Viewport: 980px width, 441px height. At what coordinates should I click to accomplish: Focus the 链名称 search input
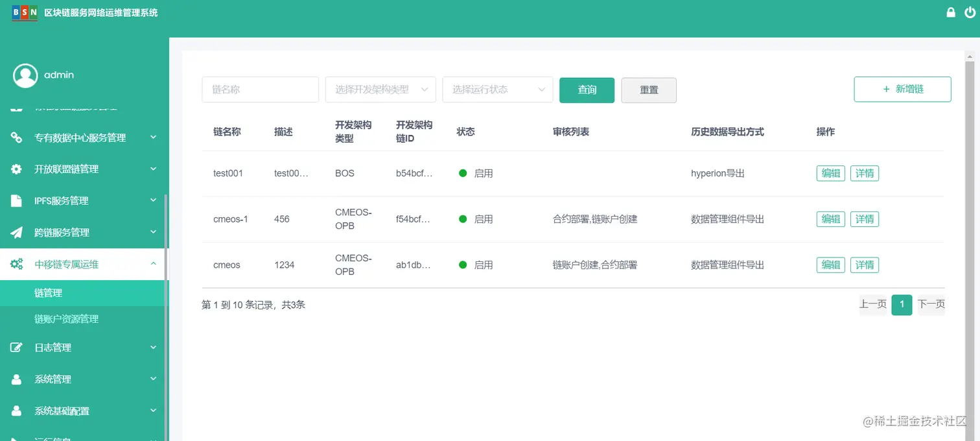click(x=261, y=89)
